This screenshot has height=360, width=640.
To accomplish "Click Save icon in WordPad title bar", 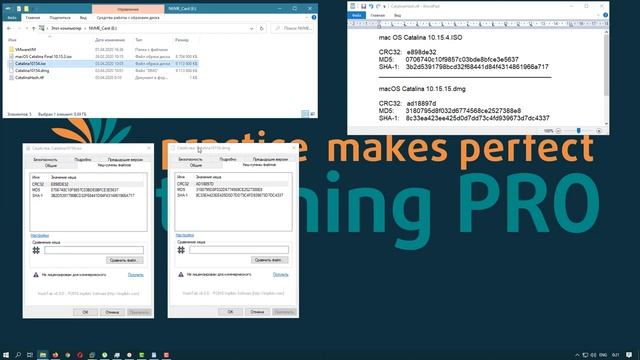I will (363, 6).
